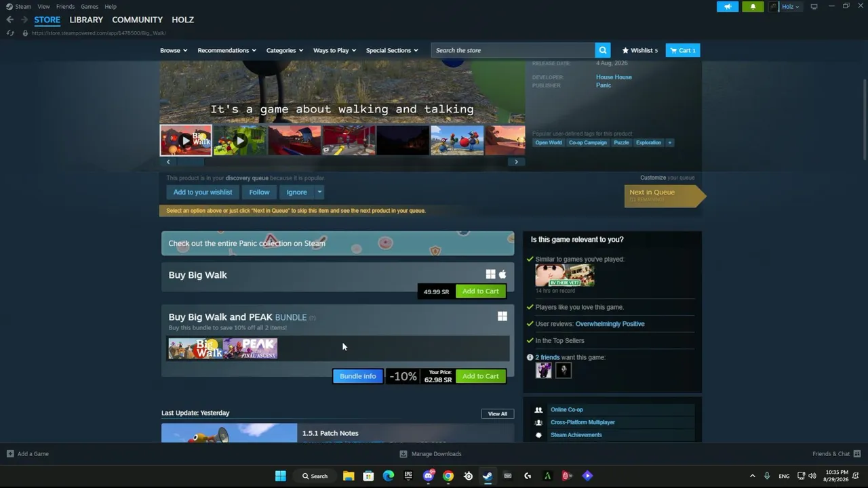This screenshot has width=868, height=488.
Task: Open the second friend's avatar
Action: tap(564, 370)
